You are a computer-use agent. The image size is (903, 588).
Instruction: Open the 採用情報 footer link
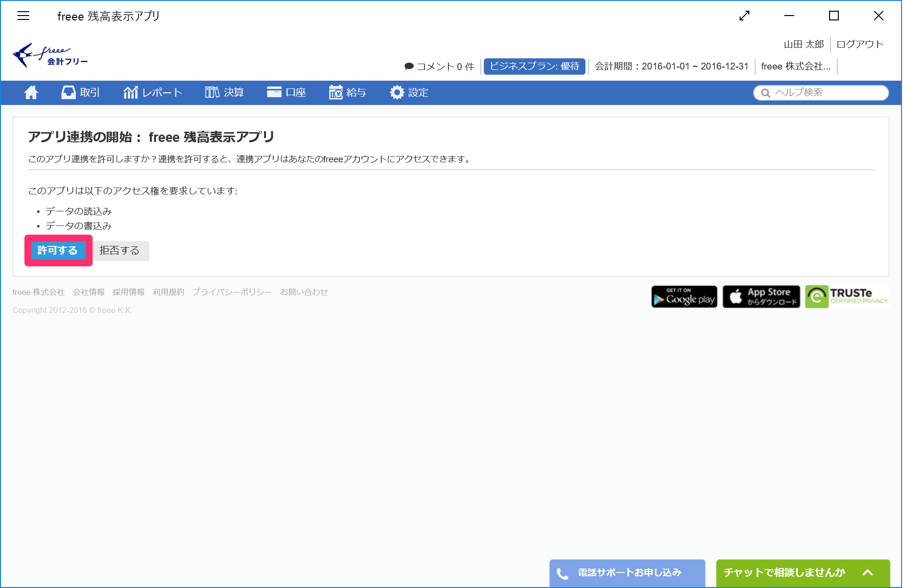(x=128, y=292)
